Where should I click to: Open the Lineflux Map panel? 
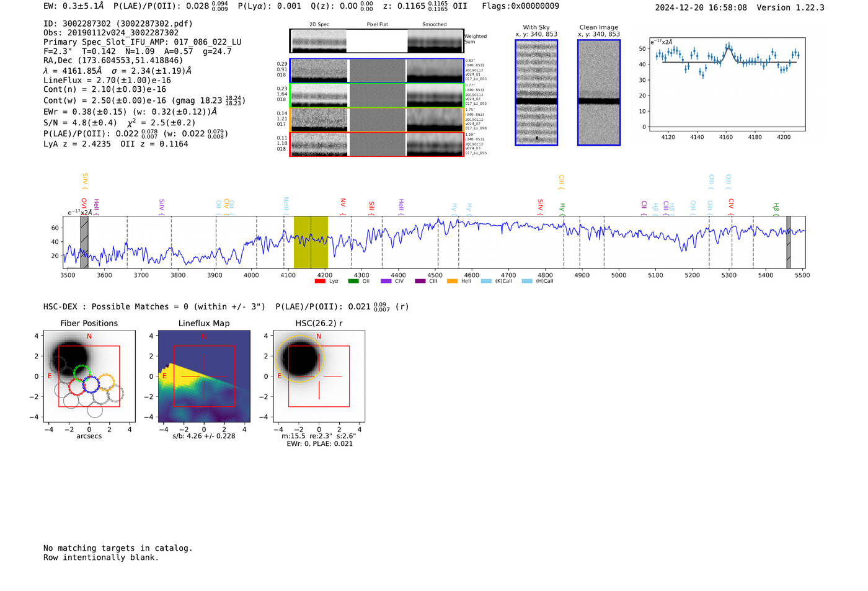pyautogui.click(x=204, y=376)
